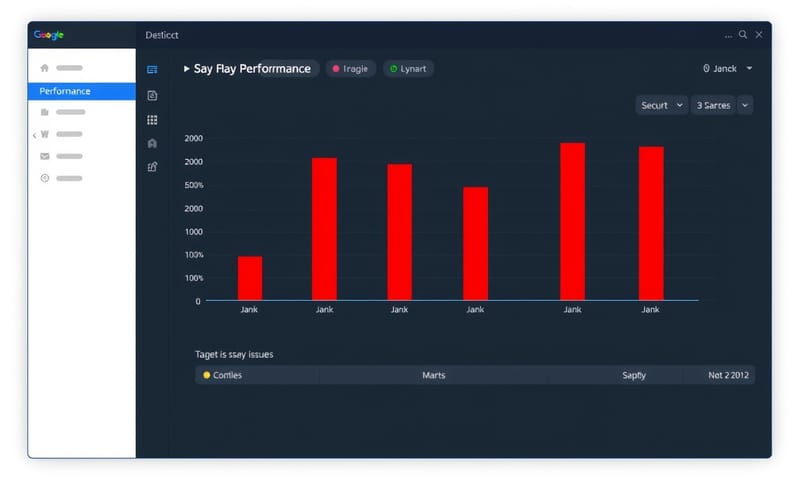Expand the Janck account dropdown
Image resolution: width=800 pixels, height=480 pixels.
click(x=728, y=69)
